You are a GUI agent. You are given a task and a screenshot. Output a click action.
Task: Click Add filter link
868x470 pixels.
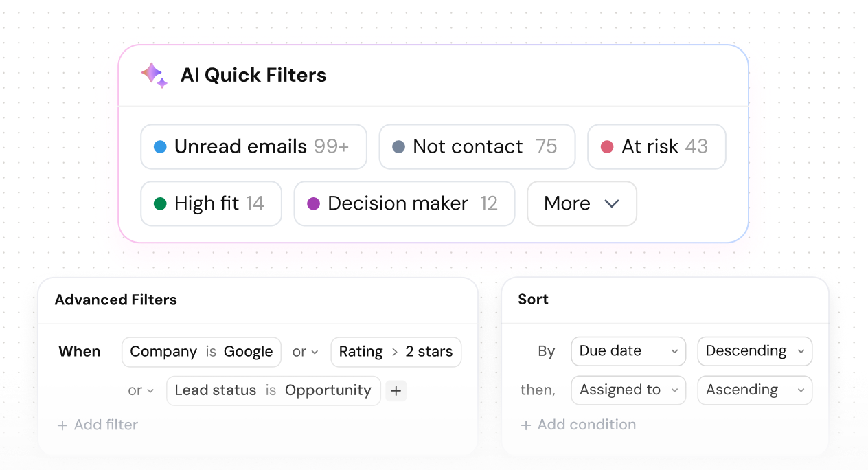98,425
